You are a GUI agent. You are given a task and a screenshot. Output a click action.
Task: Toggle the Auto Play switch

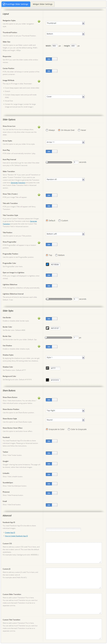click(52, 151)
